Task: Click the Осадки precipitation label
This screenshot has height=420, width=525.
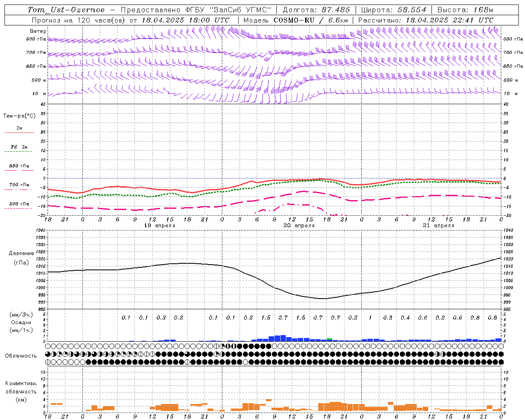Action: [21, 322]
